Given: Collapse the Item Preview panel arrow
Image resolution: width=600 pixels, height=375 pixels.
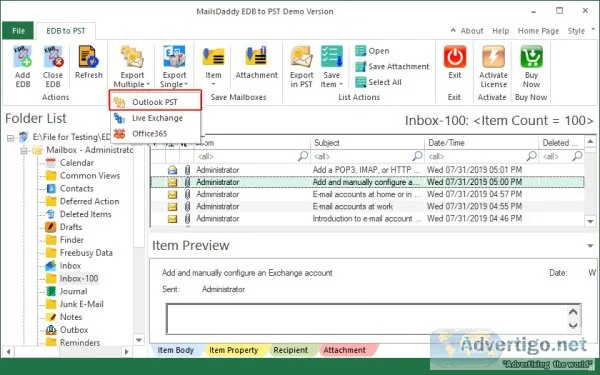Looking at the screenshot, I should click(590, 246).
